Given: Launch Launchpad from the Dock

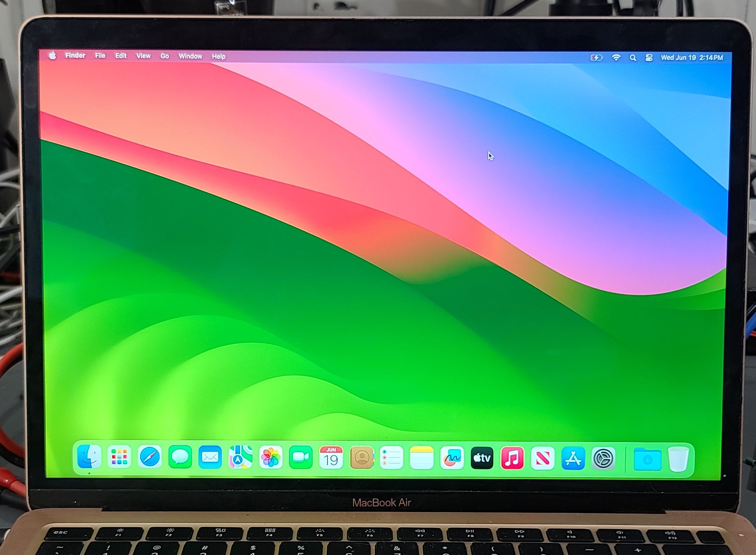Looking at the screenshot, I should (x=119, y=457).
